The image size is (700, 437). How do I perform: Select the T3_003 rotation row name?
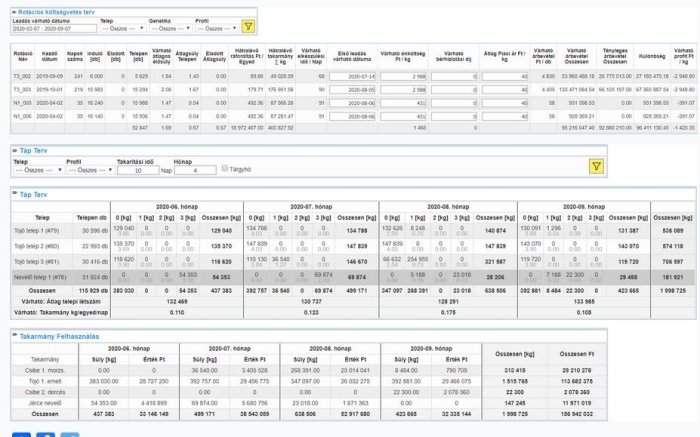22,89
